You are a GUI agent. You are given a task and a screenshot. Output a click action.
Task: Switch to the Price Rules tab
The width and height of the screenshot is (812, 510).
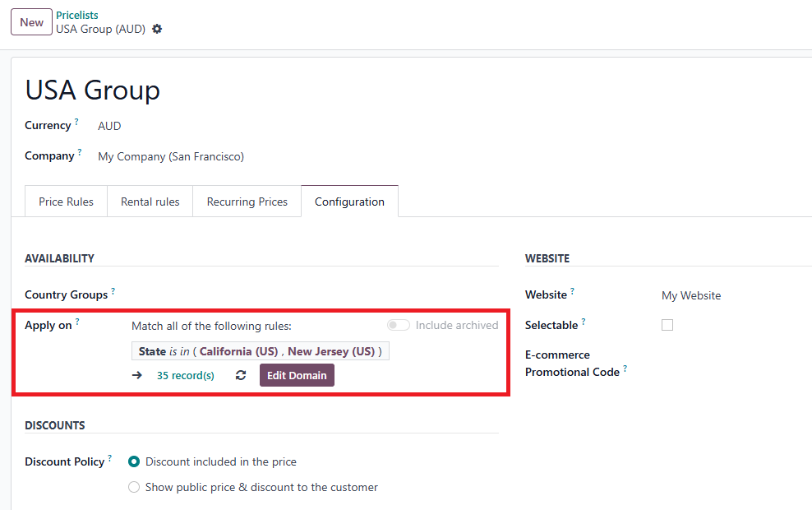pos(66,202)
